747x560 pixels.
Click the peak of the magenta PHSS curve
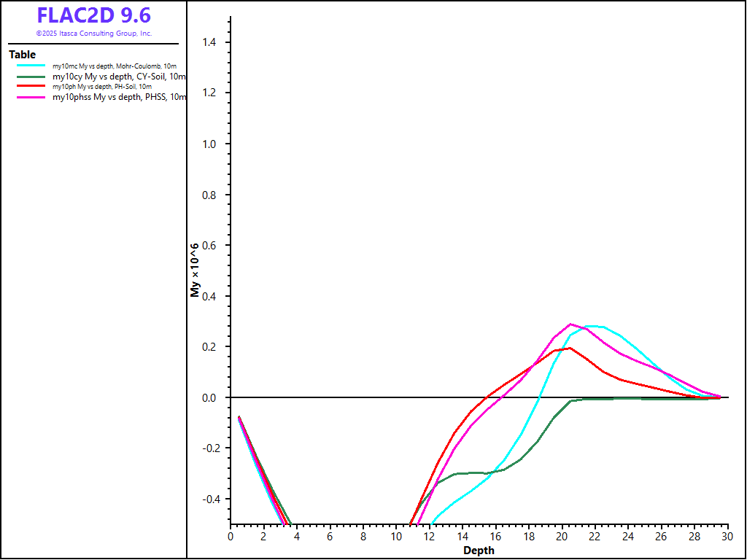pyautogui.click(x=570, y=324)
